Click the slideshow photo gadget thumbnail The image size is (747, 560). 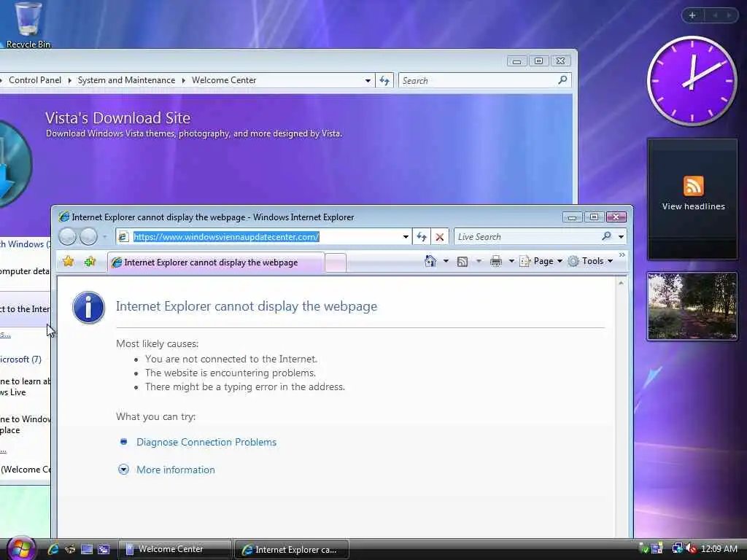pos(692,306)
